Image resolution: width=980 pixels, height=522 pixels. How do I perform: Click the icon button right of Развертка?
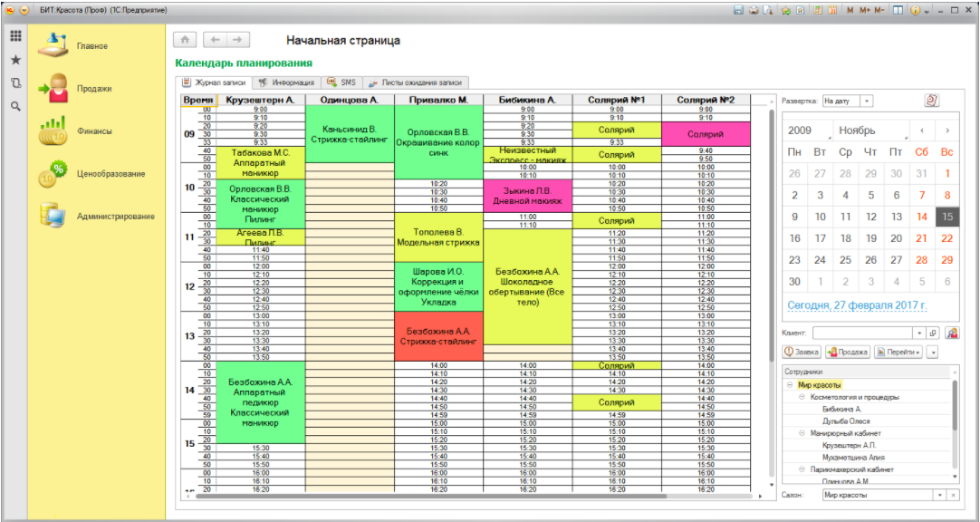(932, 100)
